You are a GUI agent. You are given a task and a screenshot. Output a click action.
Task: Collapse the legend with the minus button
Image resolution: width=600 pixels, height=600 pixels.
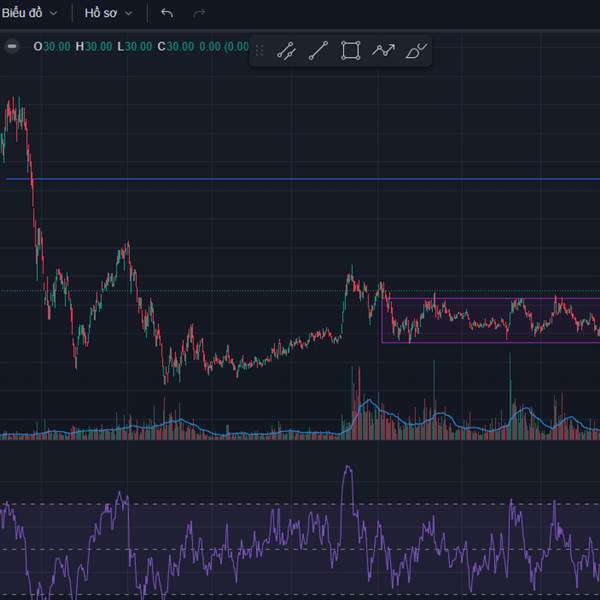click(12, 46)
